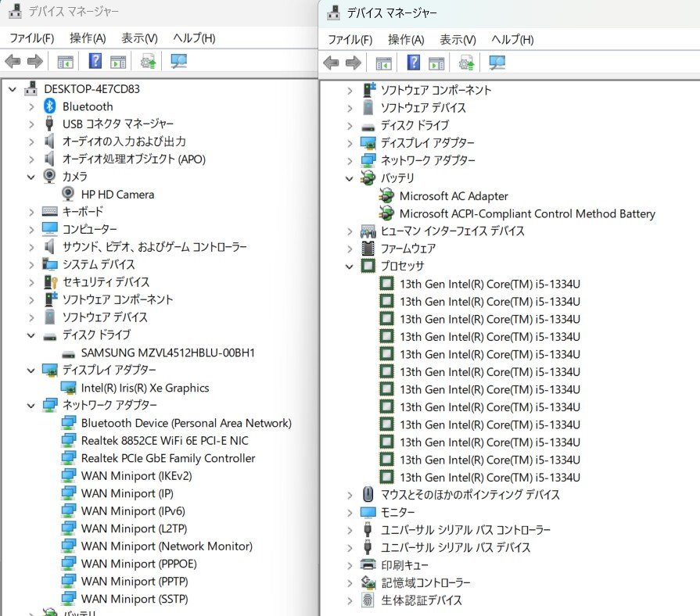The width and height of the screenshot is (700, 616).
Task: Collapse the ネットワーク アダプター category in the left window
Action: [31, 406]
